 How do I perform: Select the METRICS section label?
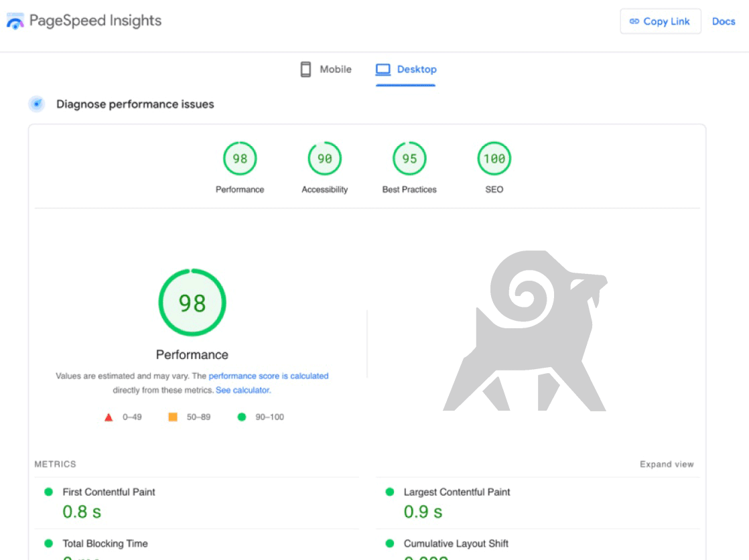click(x=56, y=464)
